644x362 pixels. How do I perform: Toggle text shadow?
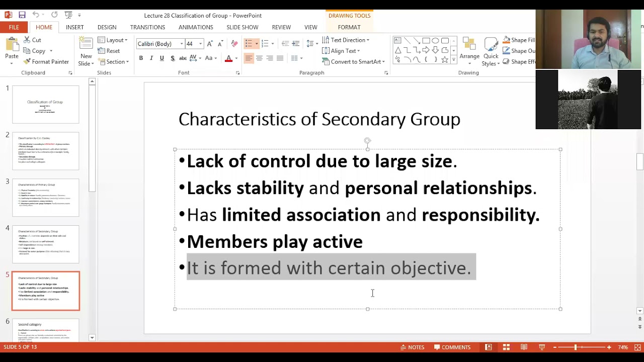pyautogui.click(x=172, y=58)
